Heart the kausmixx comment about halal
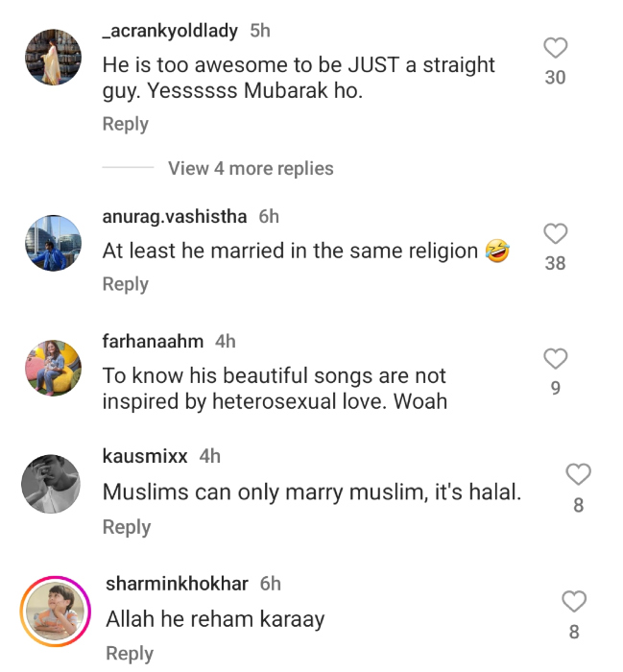The image size is (623, 672). 577,473
